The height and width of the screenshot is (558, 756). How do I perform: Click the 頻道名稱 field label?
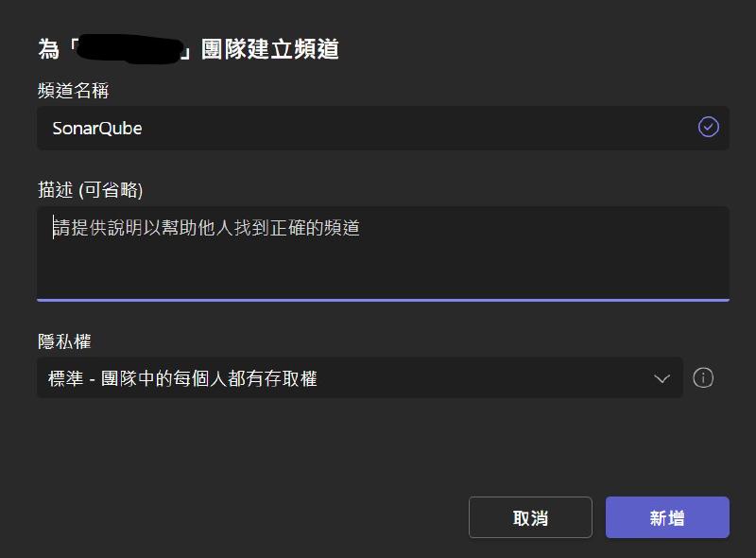[74, 91]
